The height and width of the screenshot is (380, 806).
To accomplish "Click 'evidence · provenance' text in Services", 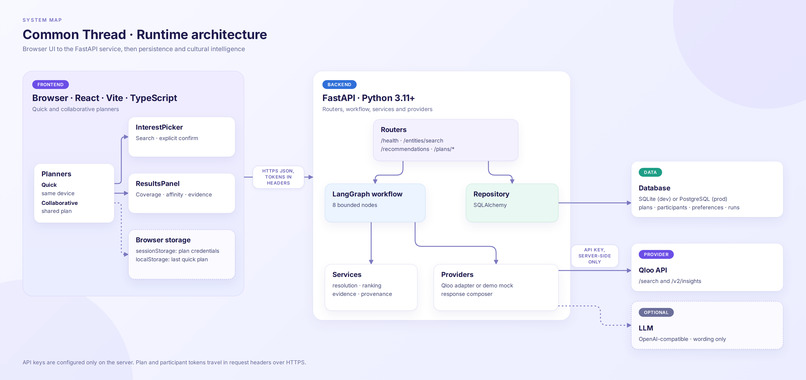I will click(362, 294).
